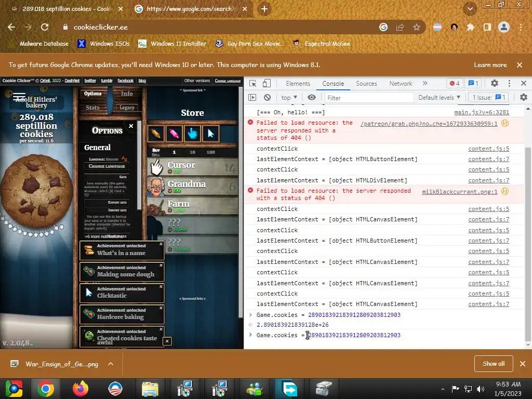Dismiss the What's in a name achievement

click(x=161, y=244)
